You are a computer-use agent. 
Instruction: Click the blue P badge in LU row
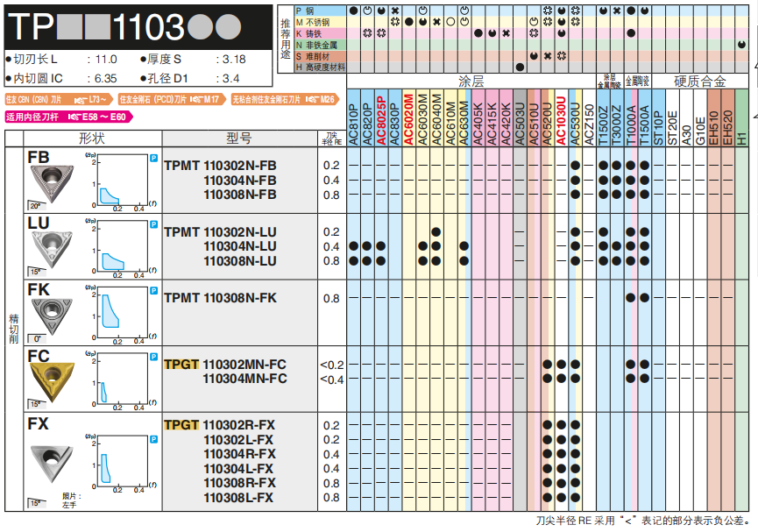point(154,224)
